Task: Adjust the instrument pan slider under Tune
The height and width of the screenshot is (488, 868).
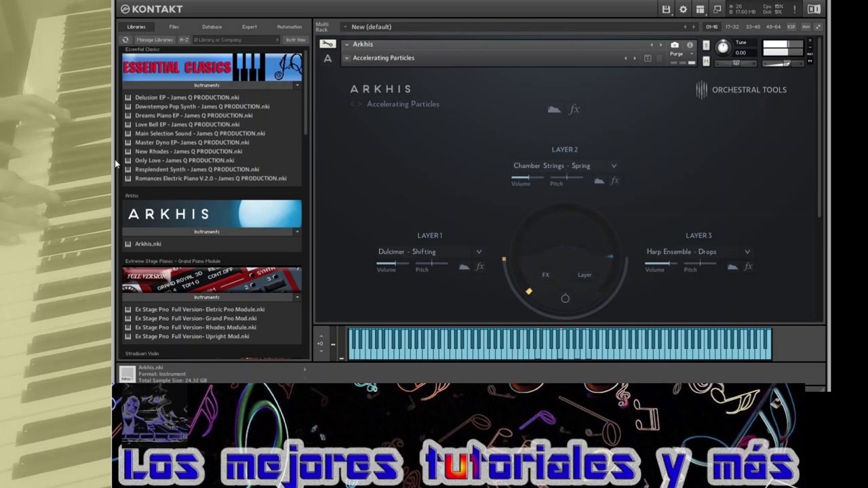Action: tap(736, 64)
